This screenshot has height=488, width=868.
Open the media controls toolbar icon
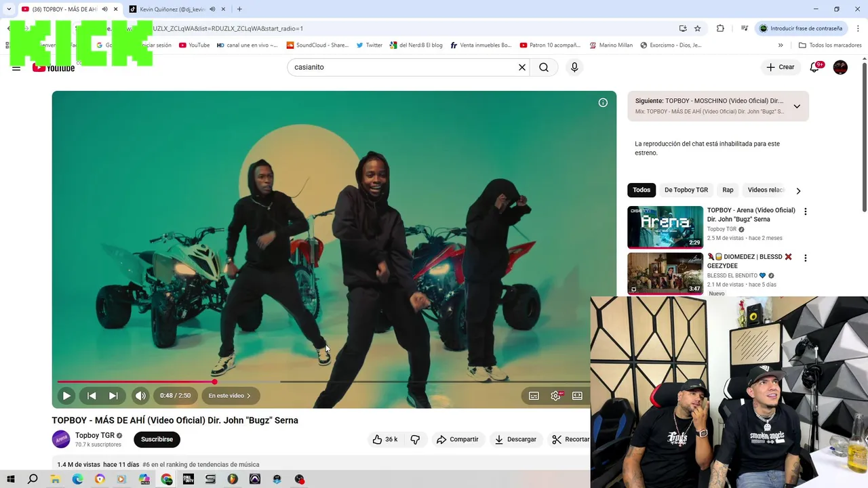click(x=744, y=28)
